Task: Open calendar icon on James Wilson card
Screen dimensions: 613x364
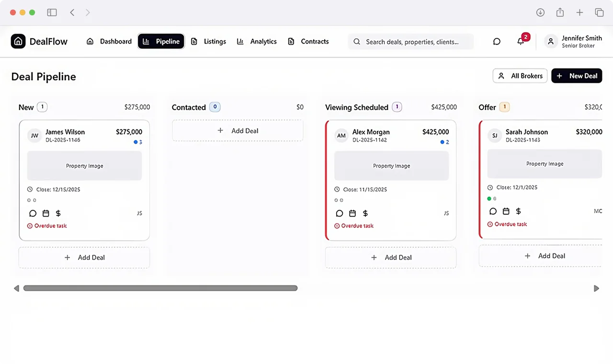Action: 45,213
